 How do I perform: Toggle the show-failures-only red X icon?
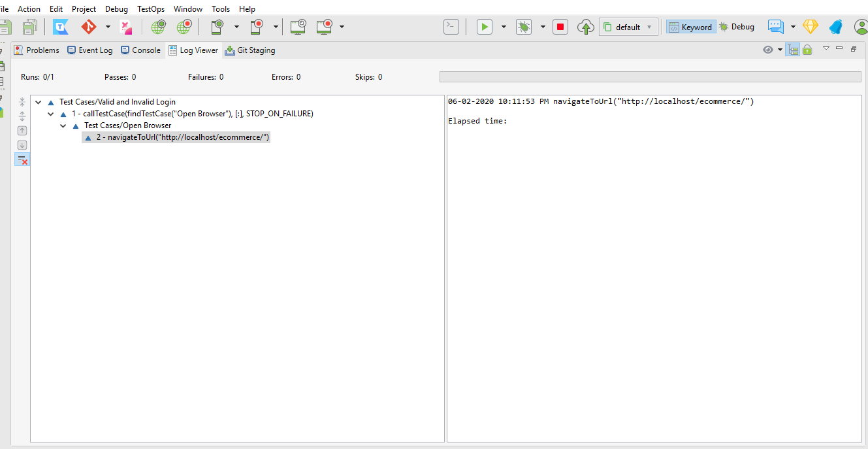tap(22, 159)
